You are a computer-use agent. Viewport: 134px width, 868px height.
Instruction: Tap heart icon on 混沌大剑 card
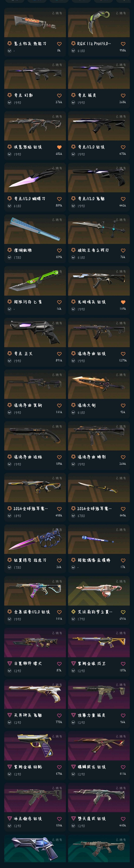pyautogui.click(x=123, y=406)
